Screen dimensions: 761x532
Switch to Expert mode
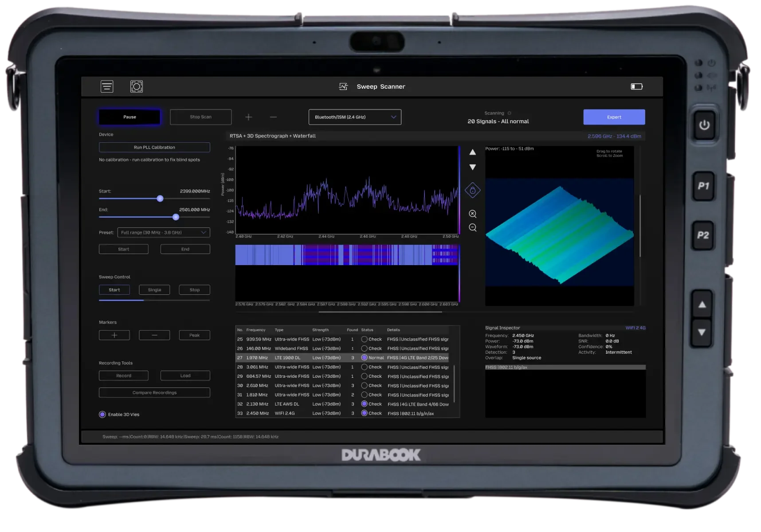coord(614,117)
